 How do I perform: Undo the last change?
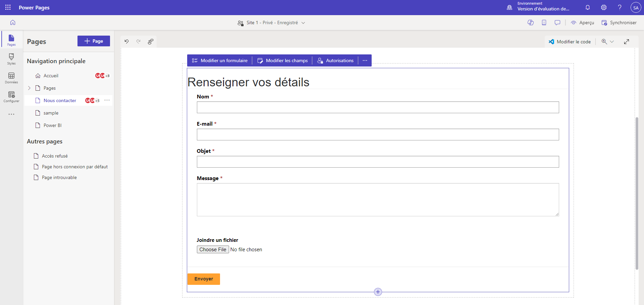(x=126, y=41)
